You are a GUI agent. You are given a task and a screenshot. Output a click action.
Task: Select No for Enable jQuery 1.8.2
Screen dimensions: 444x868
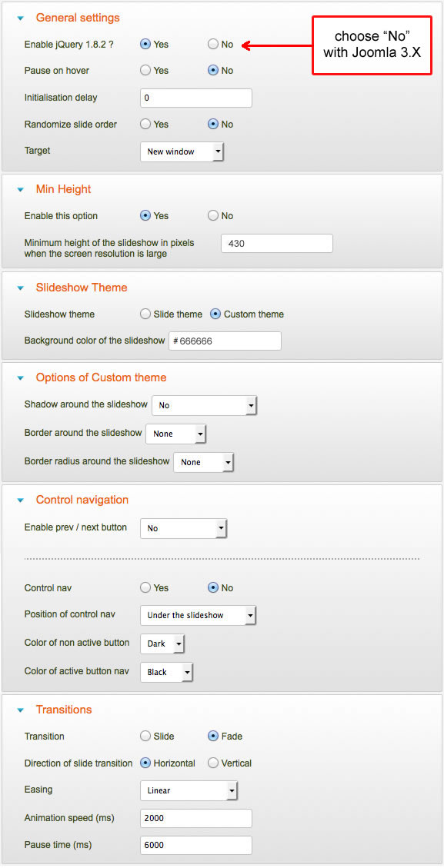pyautogui.click(x=213, y=45)
